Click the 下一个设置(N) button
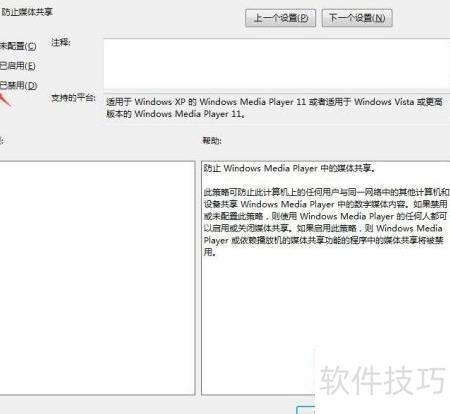The height and width of the screenshot is (414, 450). tap(357, 18)
